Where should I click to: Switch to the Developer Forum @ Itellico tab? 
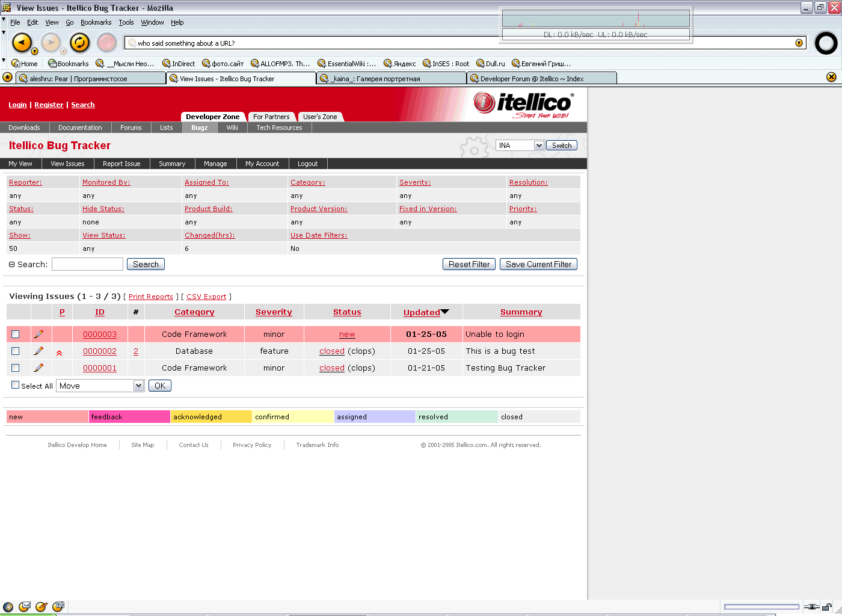coord(542,78)
